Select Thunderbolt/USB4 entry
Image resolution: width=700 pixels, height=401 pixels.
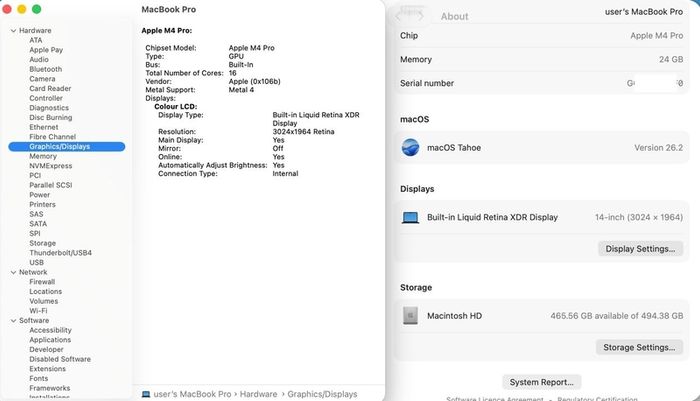pyautogui.click(x=60, y=253)
